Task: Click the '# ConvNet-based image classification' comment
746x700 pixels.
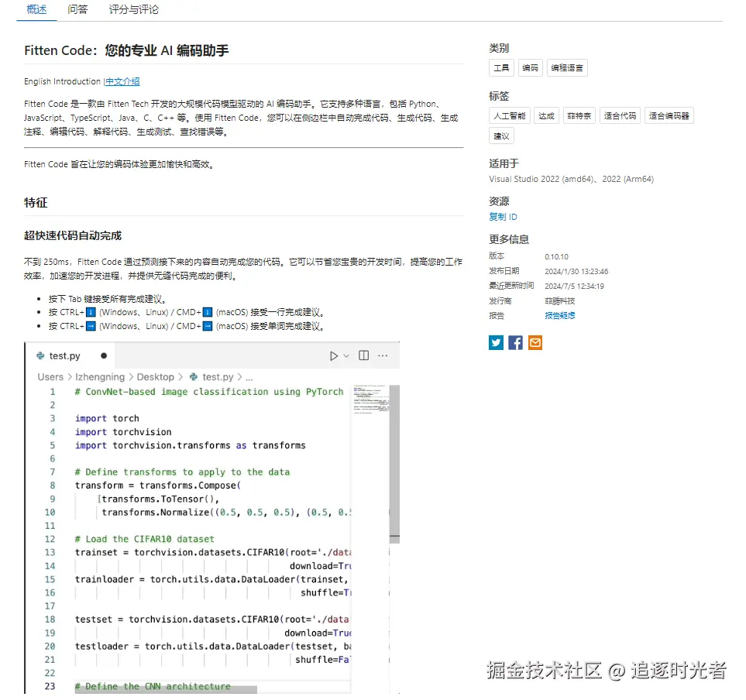Action: [209, 391]
